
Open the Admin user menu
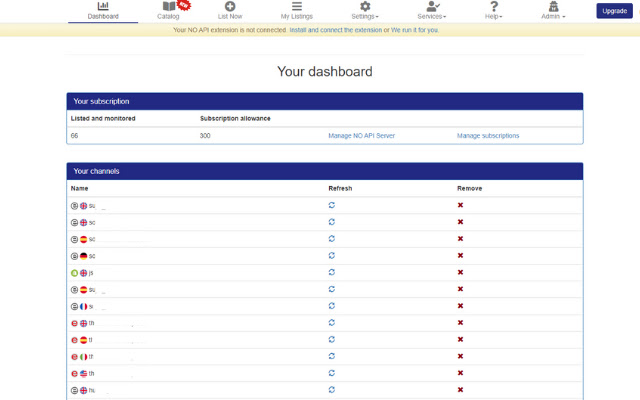point(553,11)
